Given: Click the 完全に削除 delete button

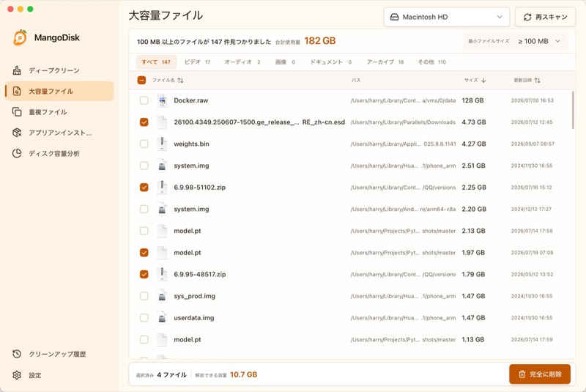Looking at the screenshot, I should click(540, 374).
